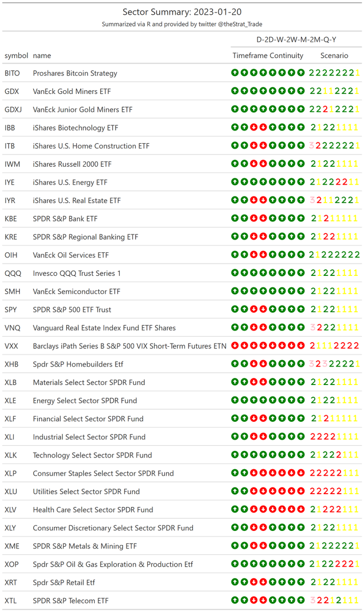
Task: Select 'SPDR S&P Telecom ETF' name cell
Action: pyautogui.click(x=71, y=601)
